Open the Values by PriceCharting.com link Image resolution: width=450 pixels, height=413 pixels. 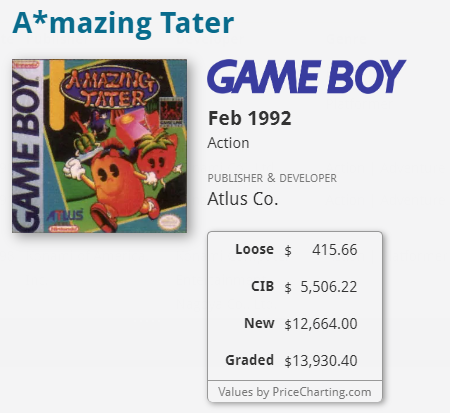(x=295, y=392)
